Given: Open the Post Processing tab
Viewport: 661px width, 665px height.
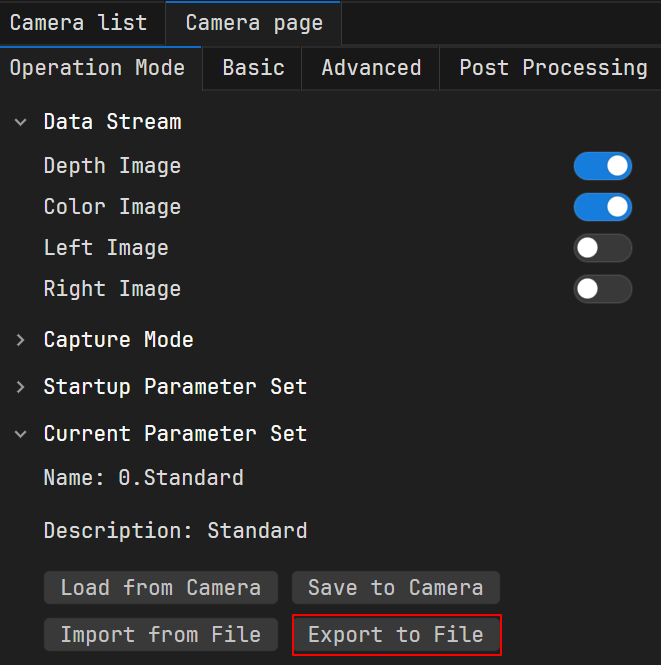Looking at the screenshot, I should [553, 68].
